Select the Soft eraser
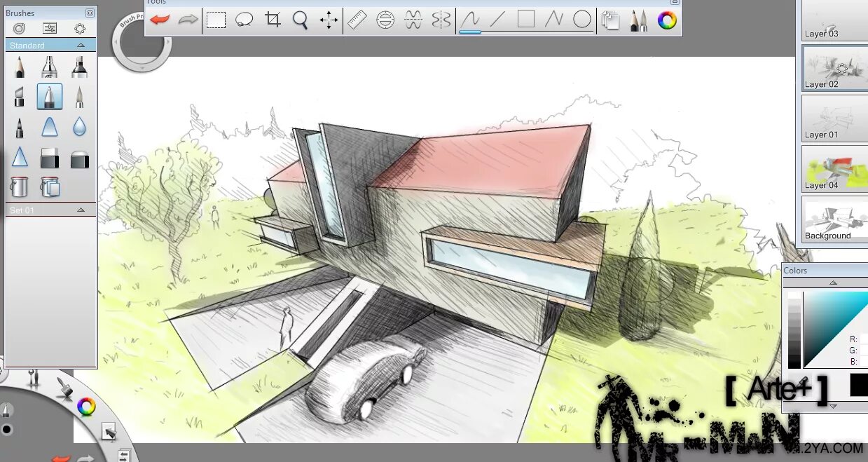 [x=79, y=159]
